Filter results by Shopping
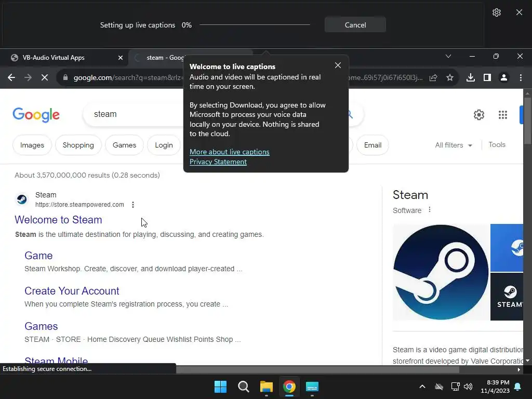 click(x=78, y=145)
